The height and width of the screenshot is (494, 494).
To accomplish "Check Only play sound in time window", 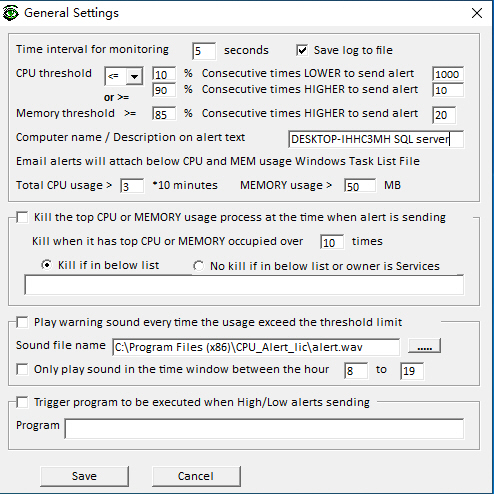I will [22, 369].
